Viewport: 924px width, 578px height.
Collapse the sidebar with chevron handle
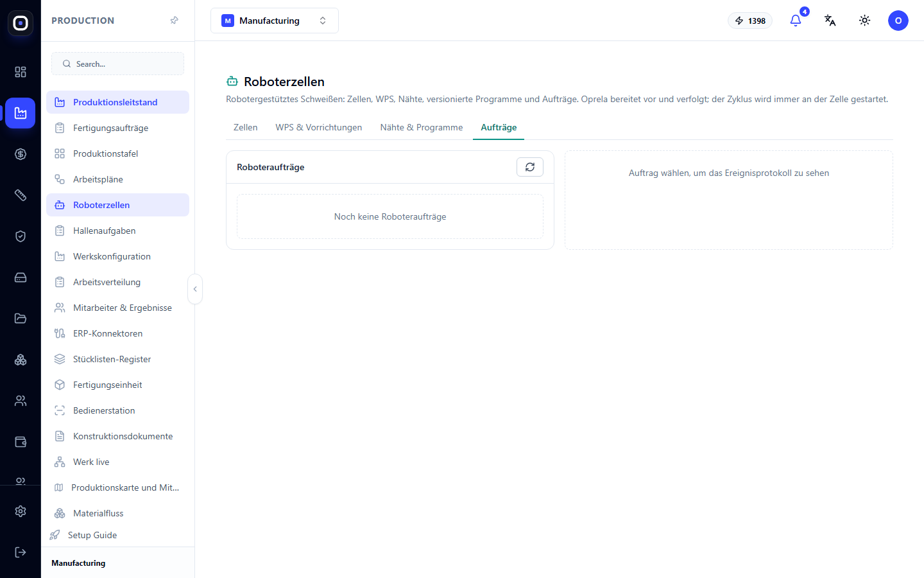[195, 289]
